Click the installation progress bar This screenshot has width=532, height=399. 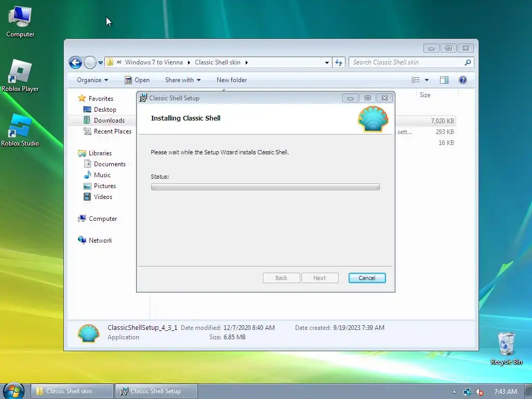[265, 187]
